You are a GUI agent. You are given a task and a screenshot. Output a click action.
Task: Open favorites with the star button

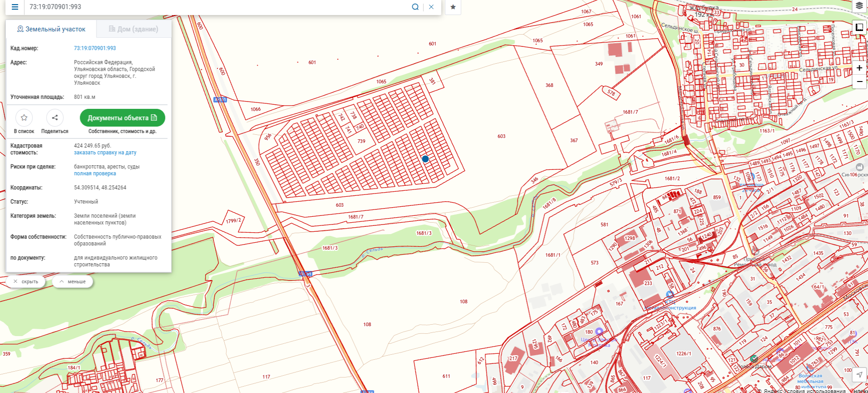453,7
